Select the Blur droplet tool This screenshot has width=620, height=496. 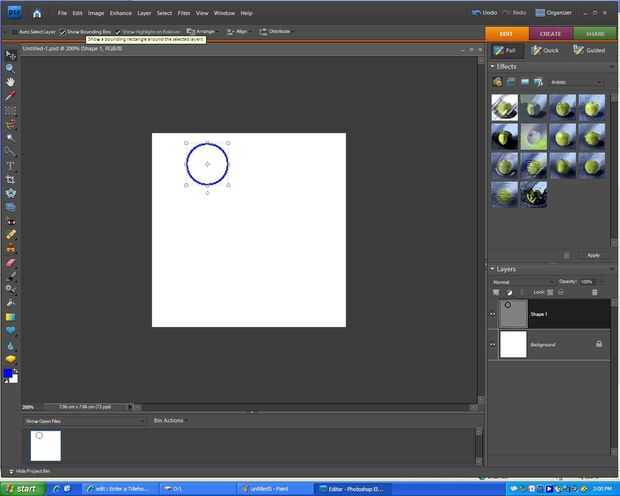tap(11, 346)
